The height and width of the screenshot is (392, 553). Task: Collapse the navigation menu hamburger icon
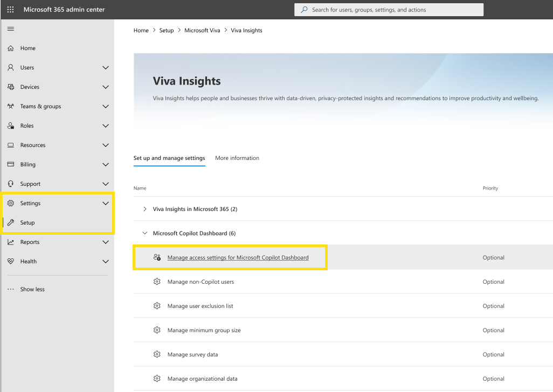pyautogui.click(x=11, y=29)
